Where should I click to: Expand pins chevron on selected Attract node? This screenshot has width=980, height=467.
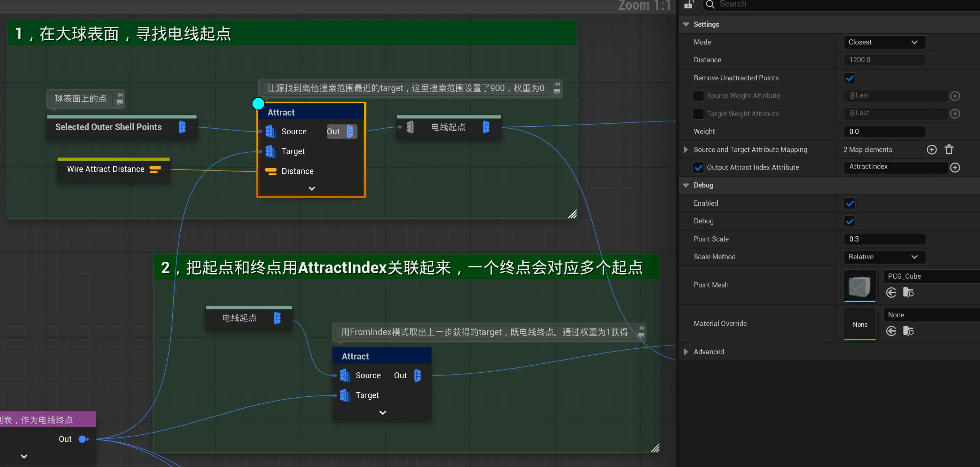[x=312, y=189]
